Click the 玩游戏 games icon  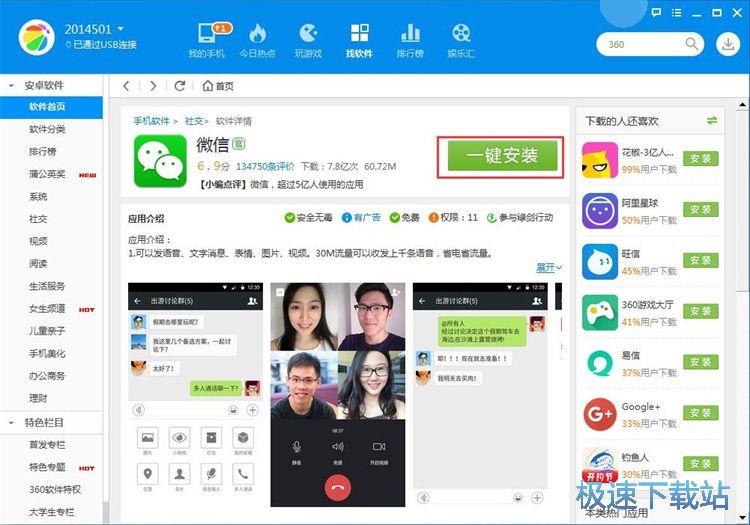click(x=308, y=37)
